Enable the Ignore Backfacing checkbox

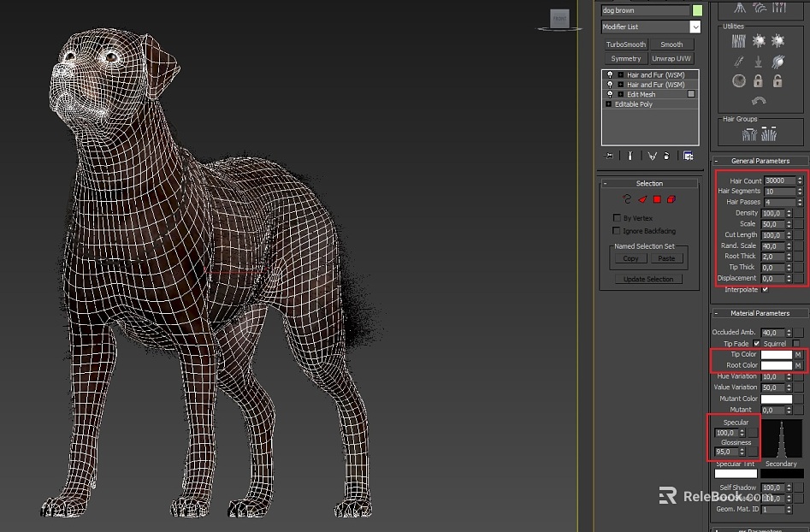click(617, 231)
